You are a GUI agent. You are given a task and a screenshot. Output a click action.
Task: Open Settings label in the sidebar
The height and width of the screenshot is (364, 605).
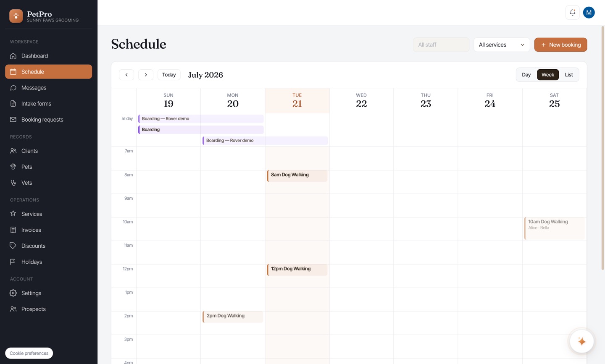[x=31, y=293]
